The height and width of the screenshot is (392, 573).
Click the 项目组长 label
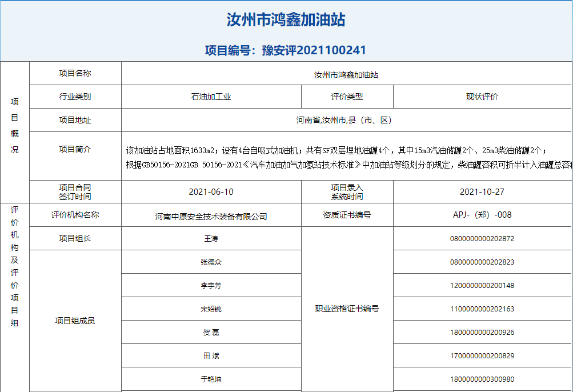coord(75,238)
